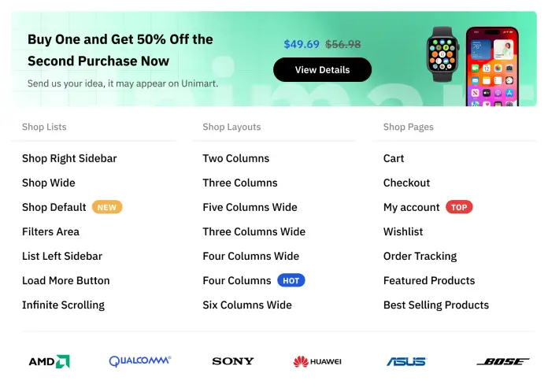View Best Selling Products page
The width and height of the screenshot is (548, 392).
(435, 305)
